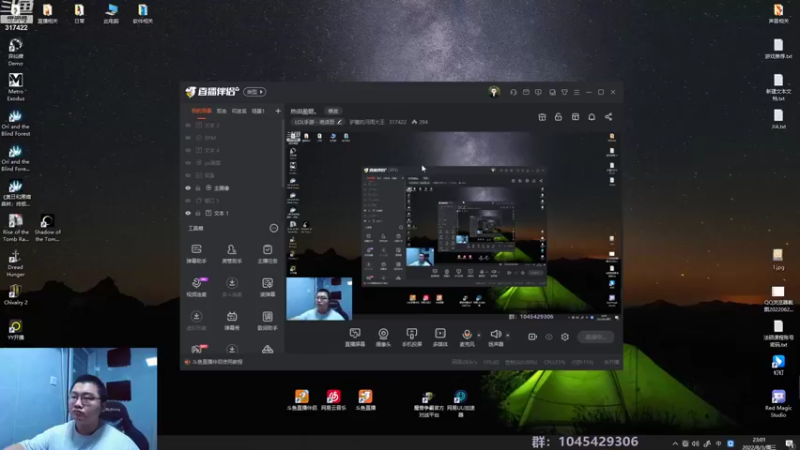The image size is (800, 450).
Task: Click the webcam thumbnail in preview
Action: coord(319,298)
